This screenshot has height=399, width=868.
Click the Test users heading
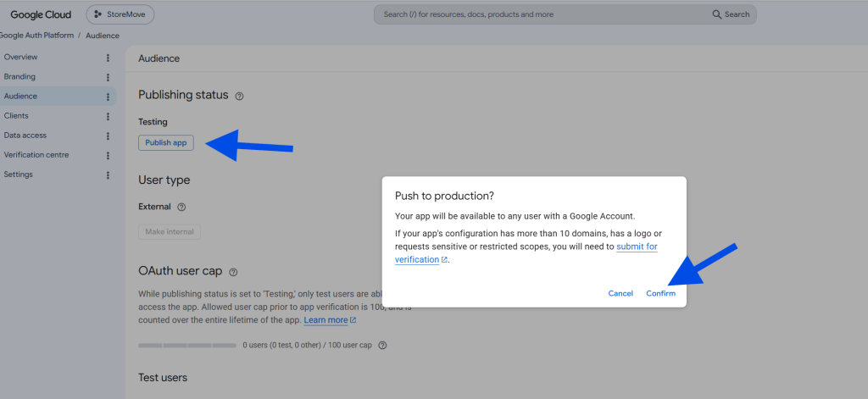tap(163, 378)
